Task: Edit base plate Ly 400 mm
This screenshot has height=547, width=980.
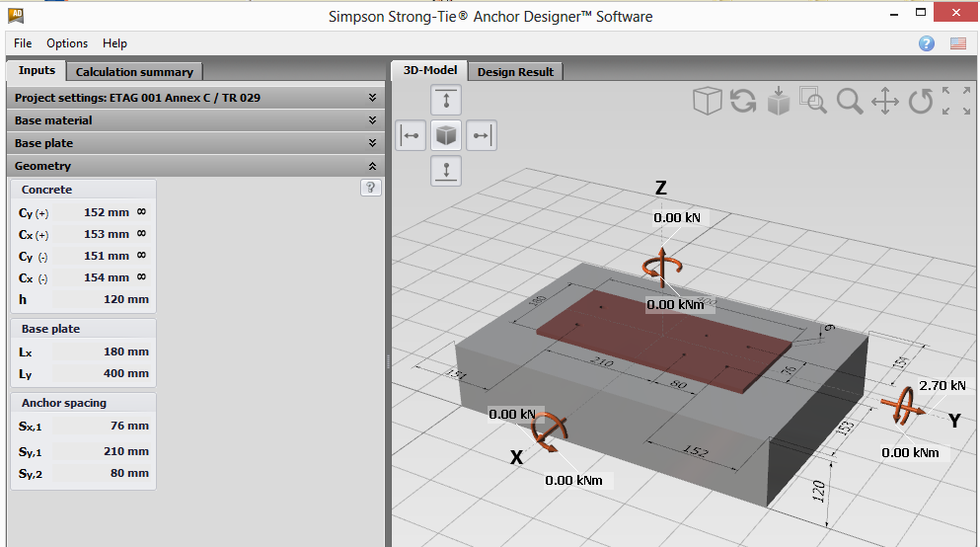Action: click(x=102, y=374)
